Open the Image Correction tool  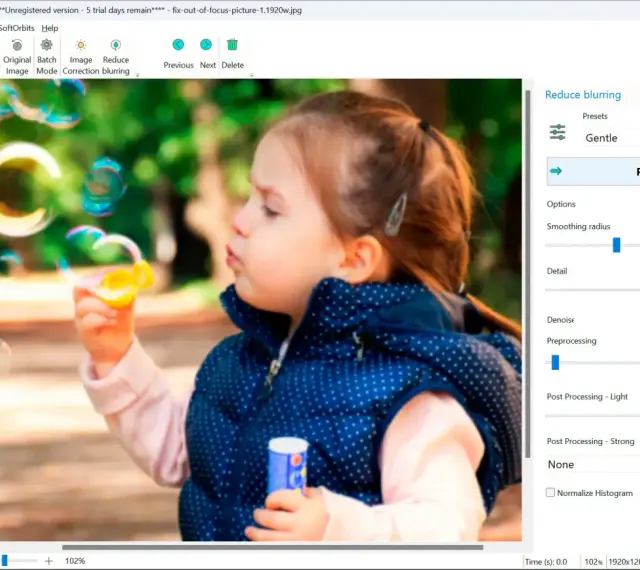(81, 57)
